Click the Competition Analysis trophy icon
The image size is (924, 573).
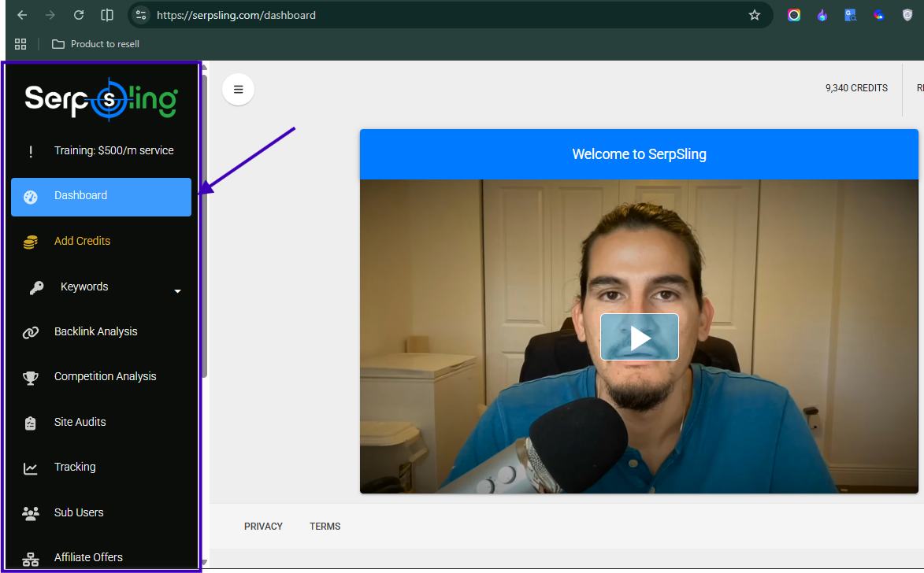pyautogui.click(x=31, y=378)
